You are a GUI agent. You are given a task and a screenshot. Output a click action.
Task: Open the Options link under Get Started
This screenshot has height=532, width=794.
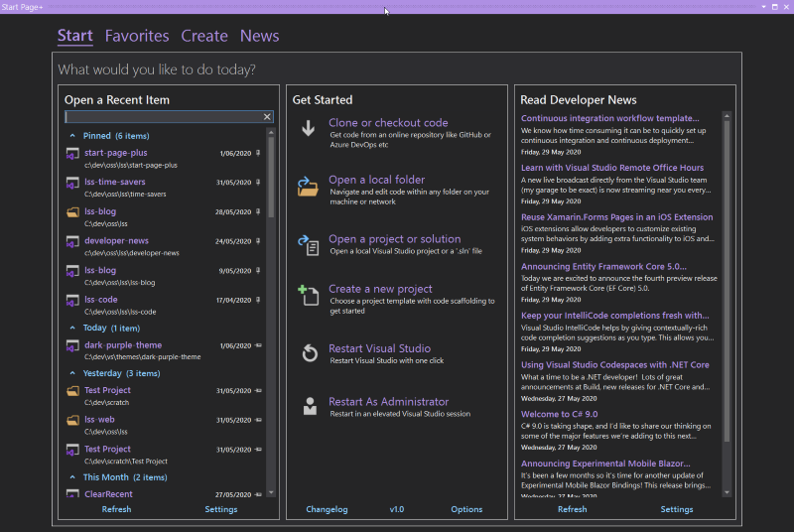pyautogui.click(x=466, y=509)
